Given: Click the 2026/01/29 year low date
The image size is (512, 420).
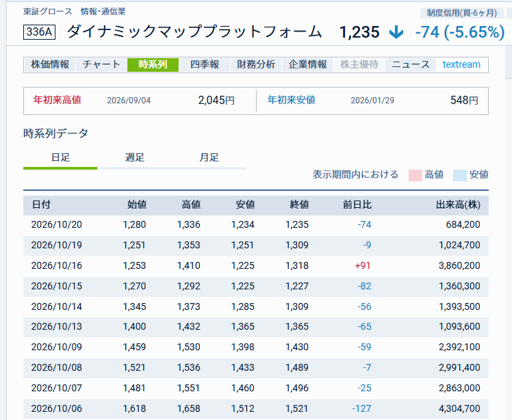Looking at the screenshot, I should pyautogui.click(x=372, y=101).
